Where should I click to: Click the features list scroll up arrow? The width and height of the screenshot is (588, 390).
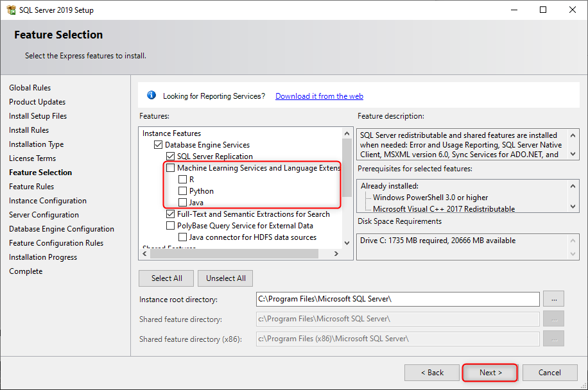347,134
